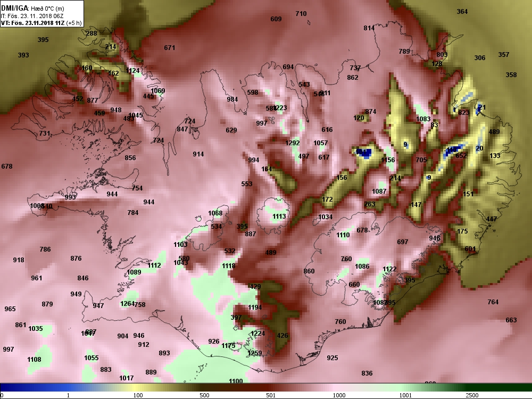Click the '984' value
Viewport: 532px width, 399px height.
(232, 99)
